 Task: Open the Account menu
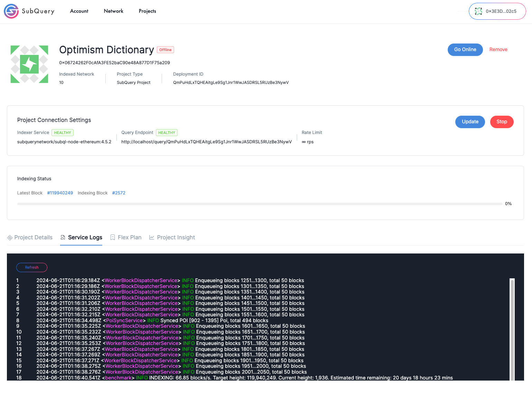click(79, 11)
